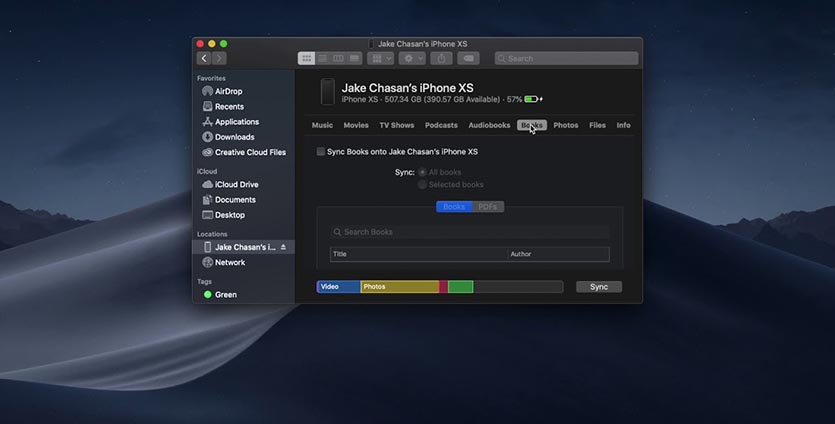Image resolution: width=835 pixels, height=424 pixels.
Task: Enable Sync Books onto iPhone checkbox
Action: pos(321,152)
